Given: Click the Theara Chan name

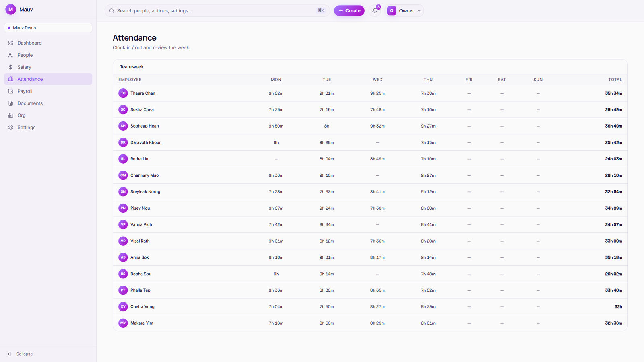Looking at the screenshot, I should pos(143,93).
